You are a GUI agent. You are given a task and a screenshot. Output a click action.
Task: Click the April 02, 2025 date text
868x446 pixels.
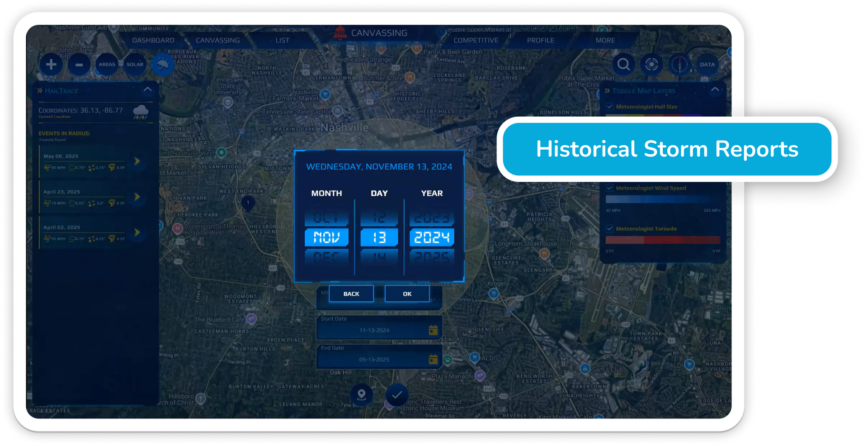tap(61, 228)
